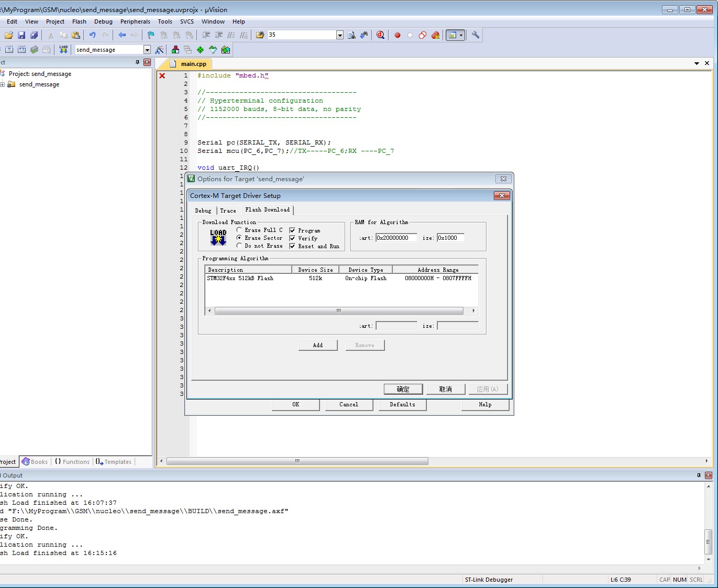The image size is (718, 588).
Task: Click the Select Software Packs icon
Action: (x=213, y=50)
